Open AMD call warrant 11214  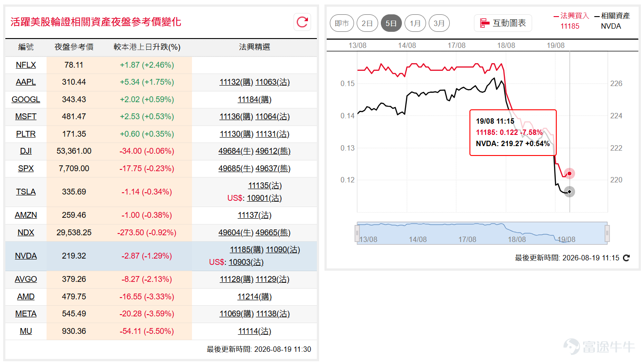pos(254,297)
